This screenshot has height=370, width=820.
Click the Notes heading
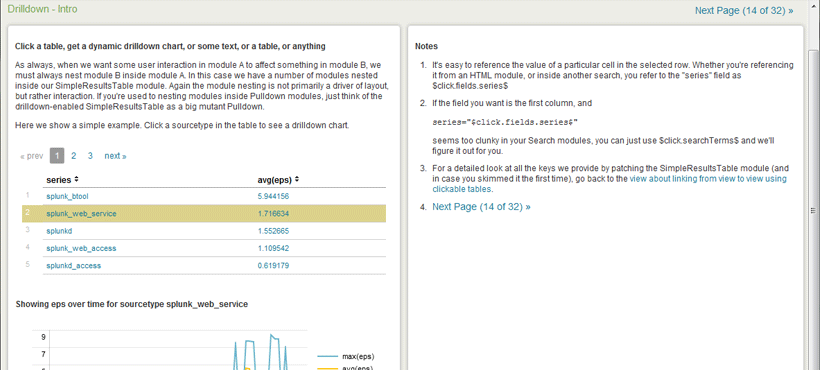coord(426,47)
